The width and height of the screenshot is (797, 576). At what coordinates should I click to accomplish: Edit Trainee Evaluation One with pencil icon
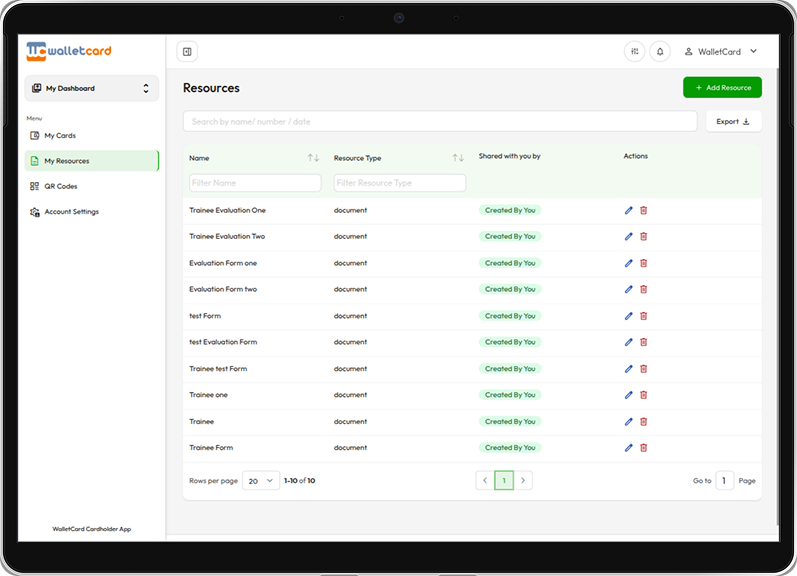click(629, 210)
